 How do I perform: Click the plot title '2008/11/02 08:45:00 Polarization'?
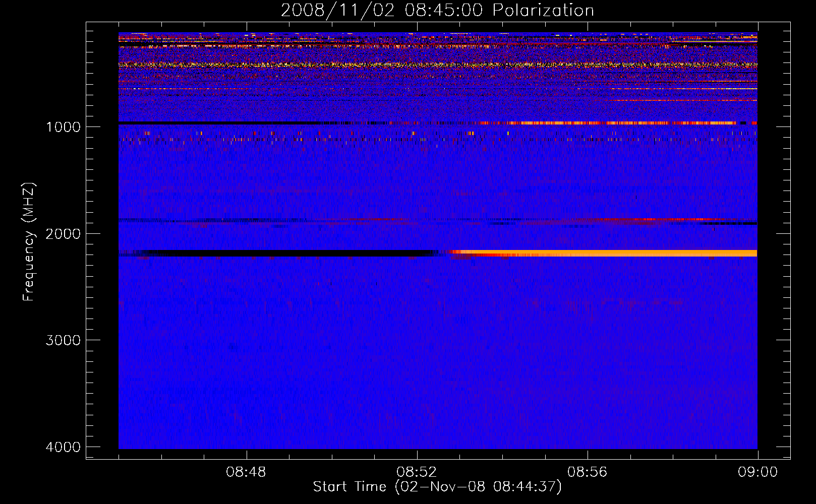[437, 10]
